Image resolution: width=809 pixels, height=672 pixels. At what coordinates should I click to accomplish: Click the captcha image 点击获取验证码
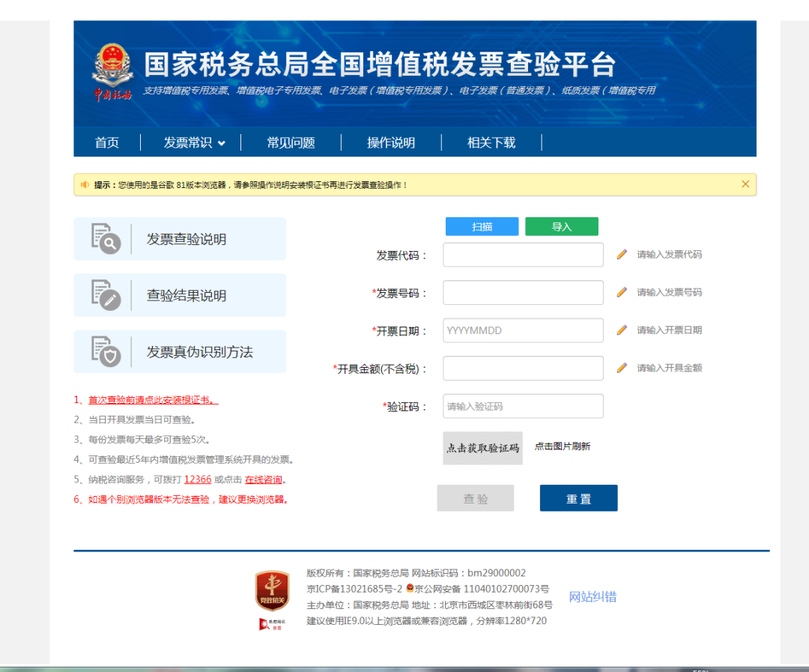click(x=482, y=448)
